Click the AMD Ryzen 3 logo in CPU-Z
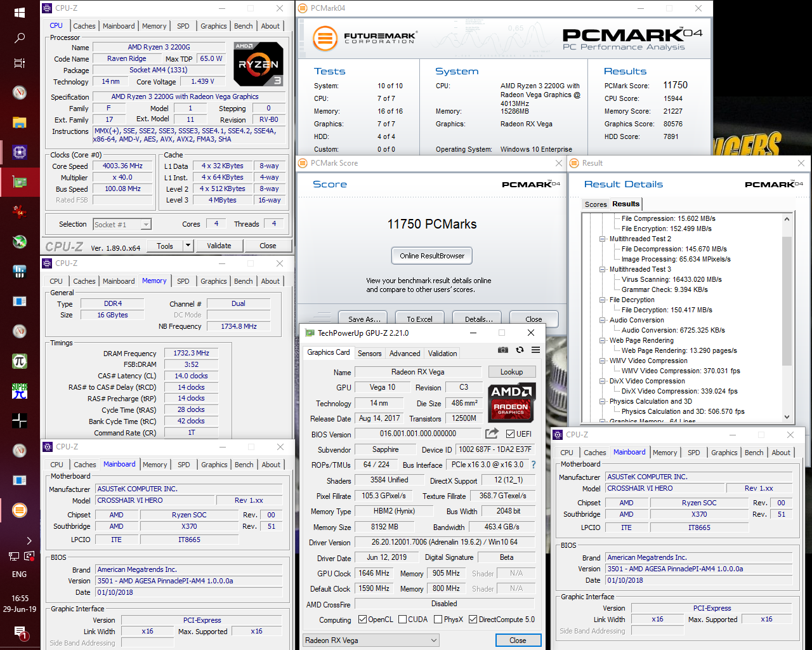The image size is (812, 650). (258, 64)
